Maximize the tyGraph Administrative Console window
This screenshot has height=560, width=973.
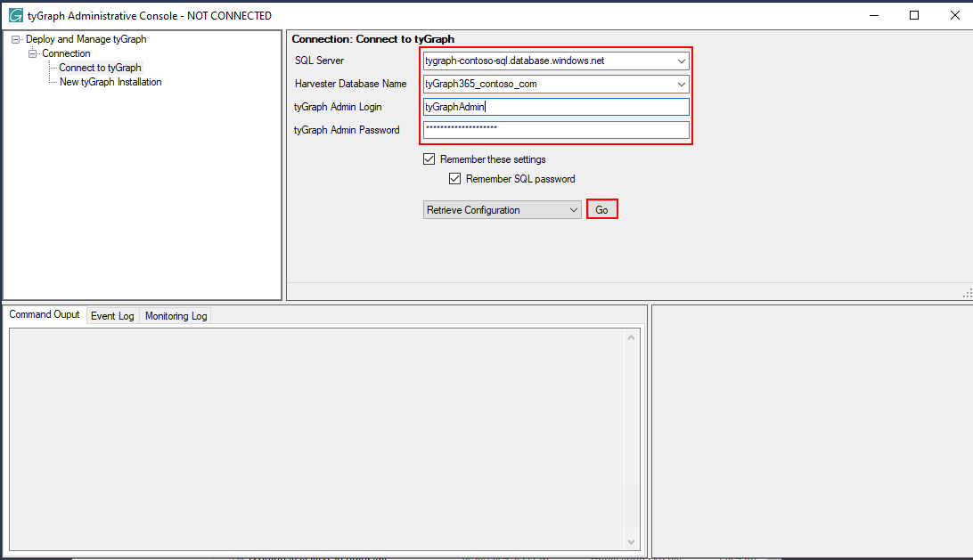[914, 15]
